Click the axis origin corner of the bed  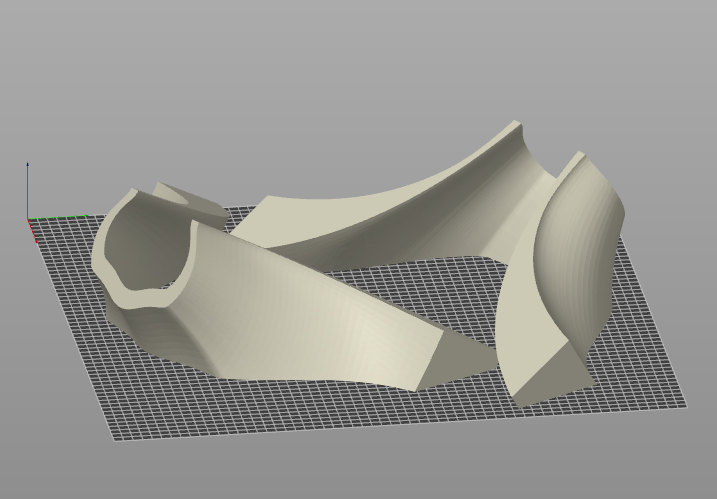[x=30, y=221]
